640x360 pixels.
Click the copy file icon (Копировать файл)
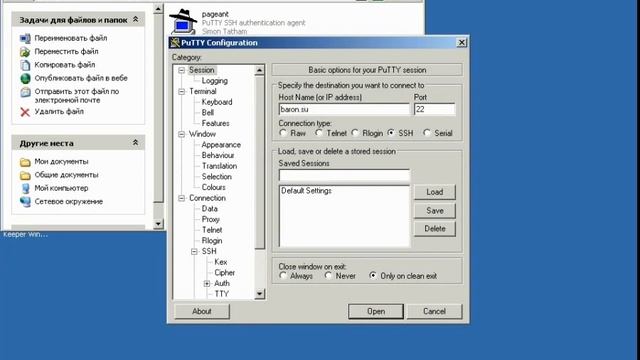pyautogui.click(x=25, y=65)
